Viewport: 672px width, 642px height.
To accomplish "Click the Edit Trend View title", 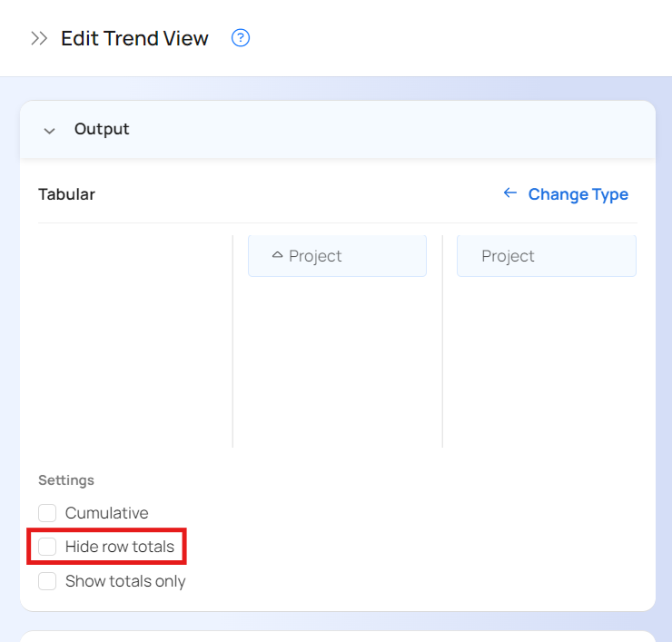I will pyautogui.click(x=134, y=38).
